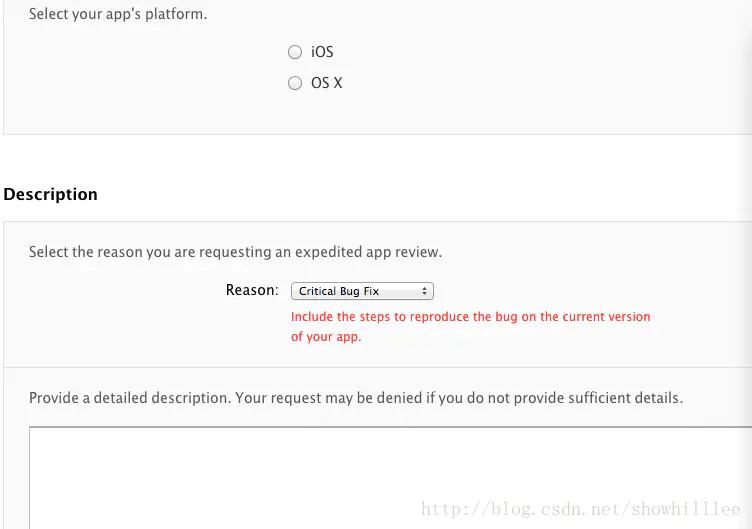Click the bold Description section heading
The image size is (752, 529).
(51, 194)
